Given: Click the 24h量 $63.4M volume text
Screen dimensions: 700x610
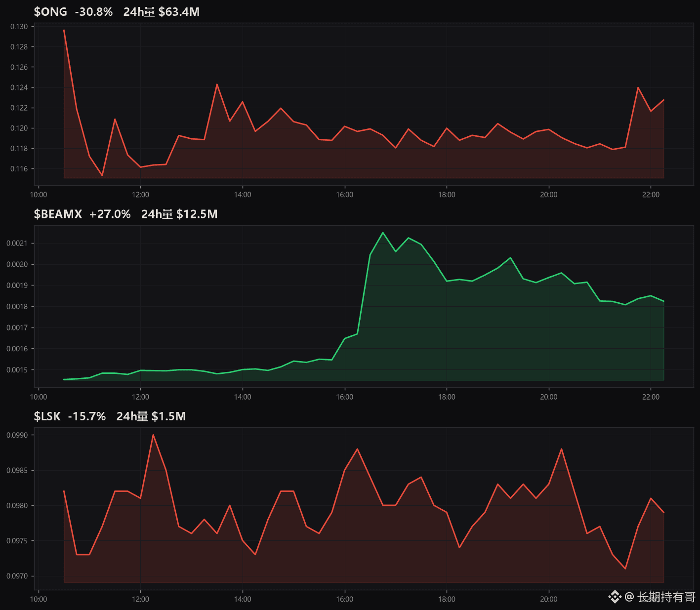Looking at the screenshot, I should [x=162, y=12].
